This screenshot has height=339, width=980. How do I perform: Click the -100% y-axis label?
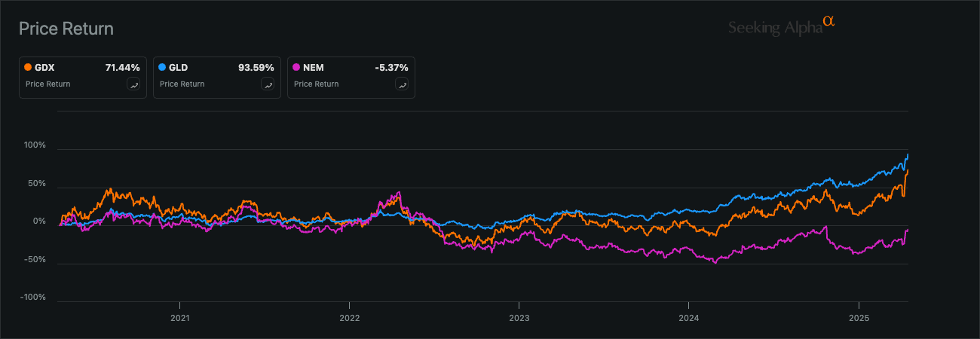pos(34,298)
